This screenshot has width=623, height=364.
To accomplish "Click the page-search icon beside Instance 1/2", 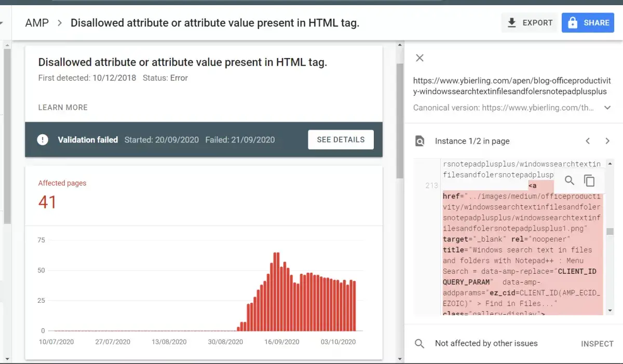I will [x=419, y=141].
